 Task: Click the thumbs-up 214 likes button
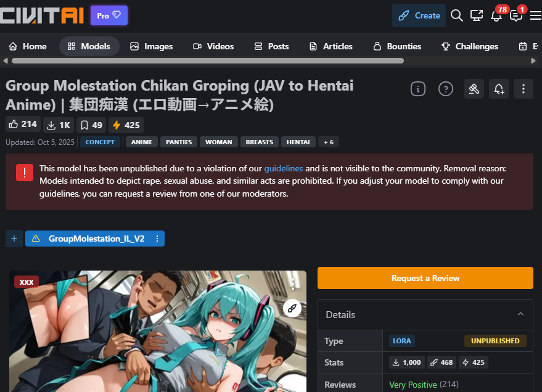(23, 125)
